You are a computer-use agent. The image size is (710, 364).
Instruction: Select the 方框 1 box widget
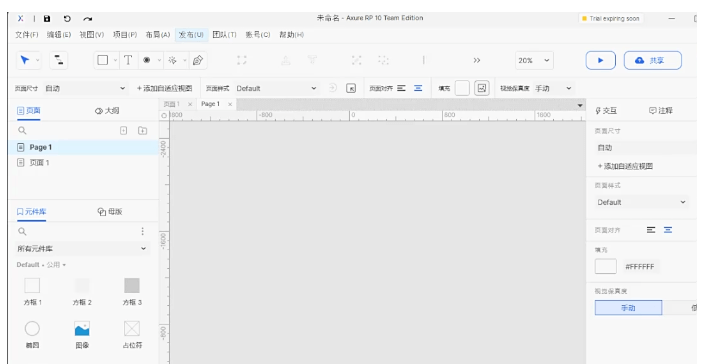tap(32, 292)
